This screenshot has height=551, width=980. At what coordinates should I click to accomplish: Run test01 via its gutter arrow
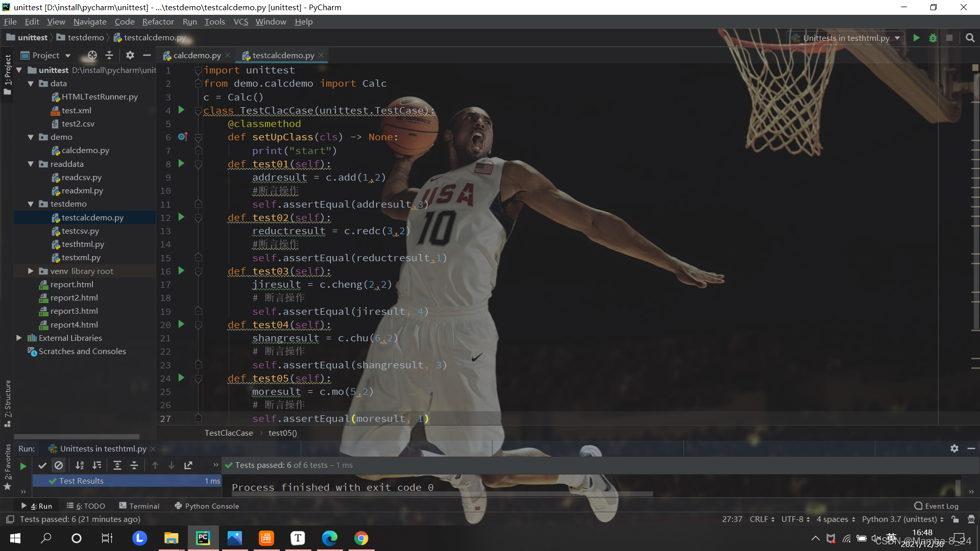(181, 164)
